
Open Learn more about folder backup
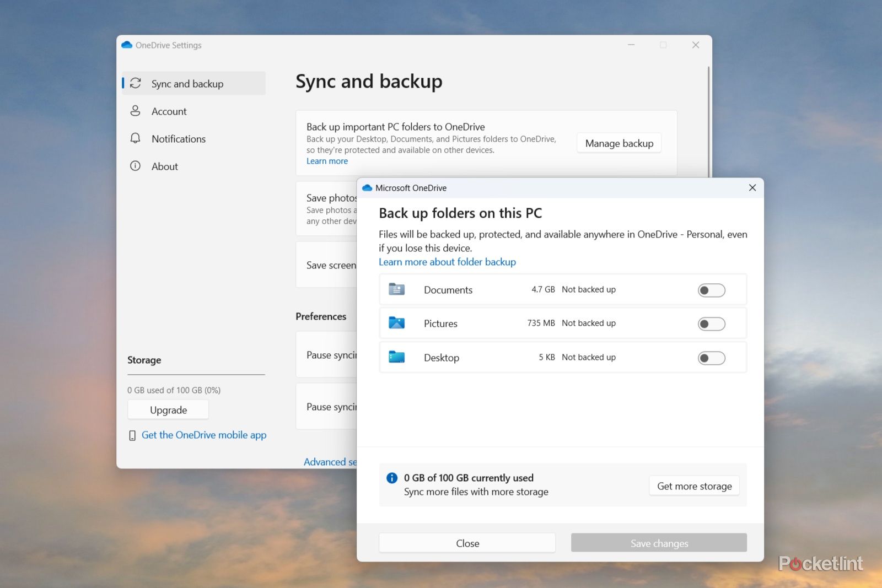[x=447, y=262]
